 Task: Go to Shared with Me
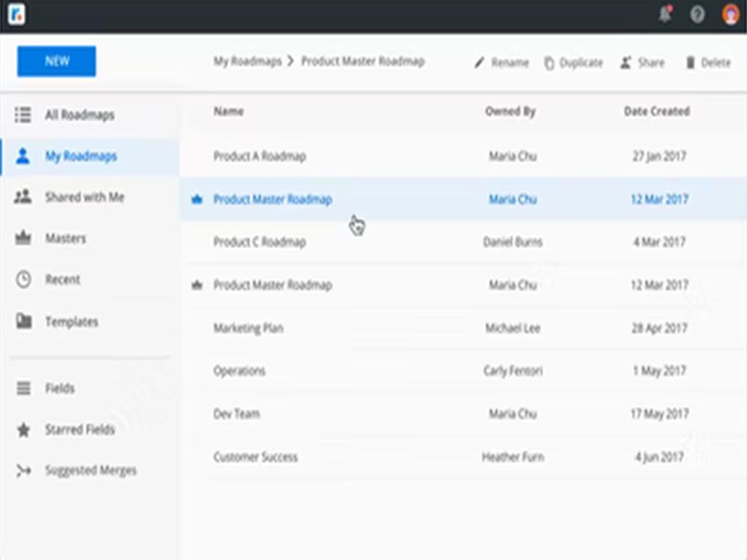pos(85,197)
